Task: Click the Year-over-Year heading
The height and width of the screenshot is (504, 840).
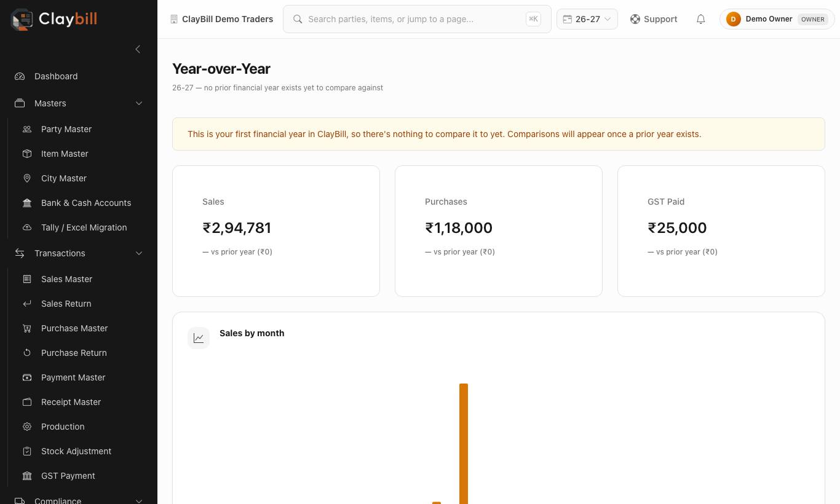Action: click(x=221, y=69)
